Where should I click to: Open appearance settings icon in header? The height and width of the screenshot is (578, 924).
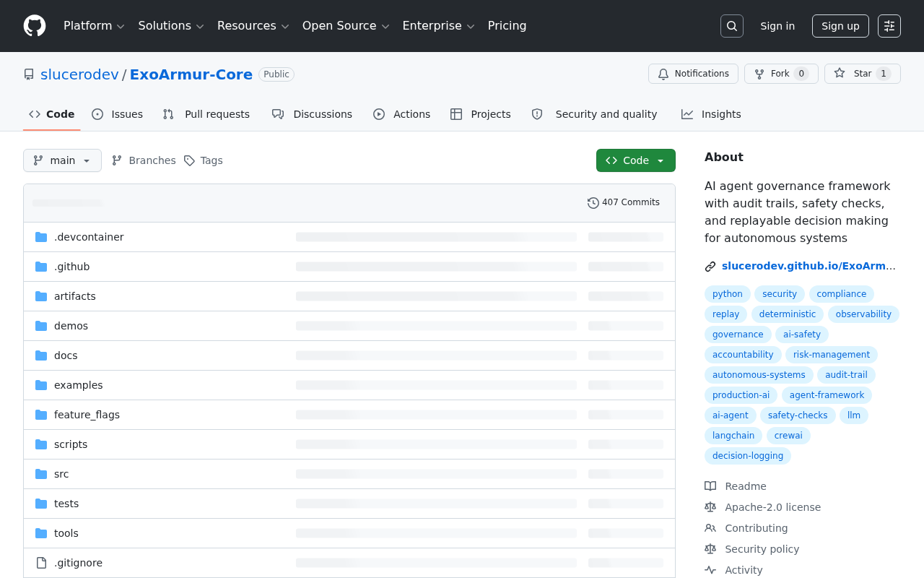(x=889, y=26)
